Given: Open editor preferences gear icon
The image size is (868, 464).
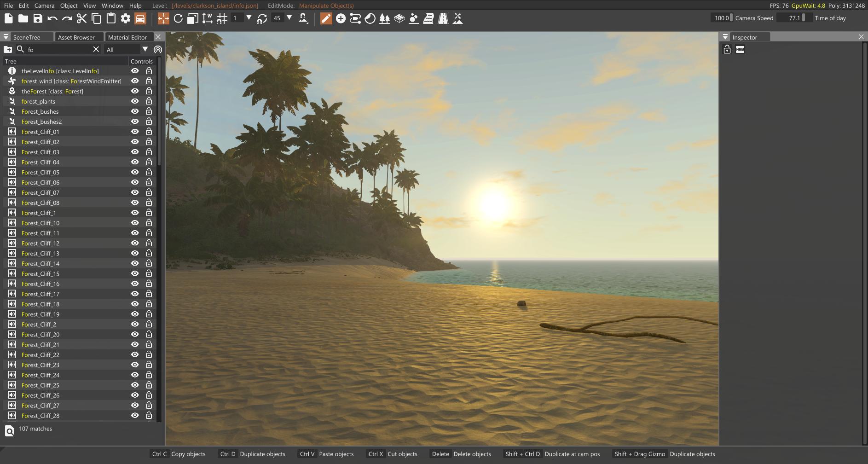Looking at the screenshot, I should click(126, 18).
